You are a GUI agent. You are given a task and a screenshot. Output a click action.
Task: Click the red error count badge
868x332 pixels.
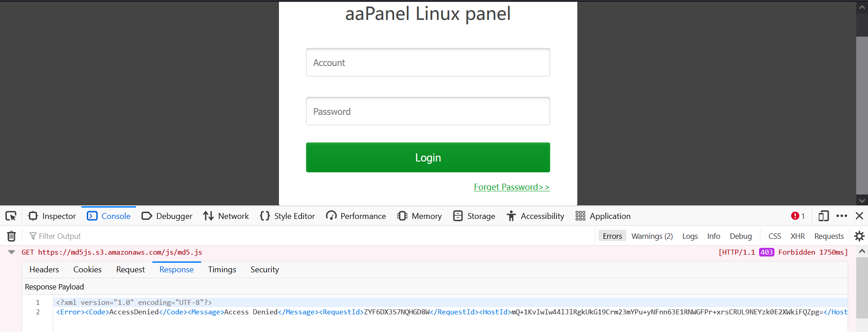coord(798,216)
